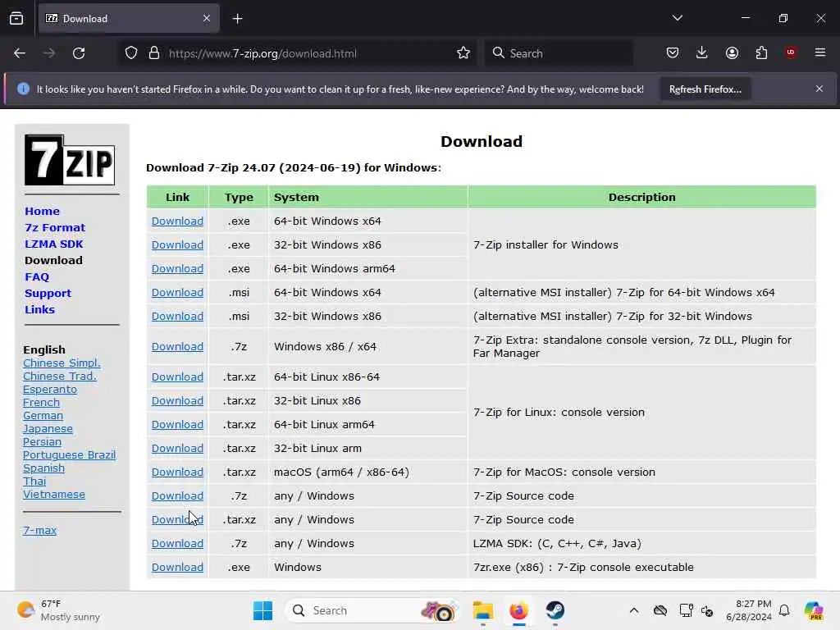Download LZMA SDK .7z archive
840x630 pixels.
click(177, 544)
